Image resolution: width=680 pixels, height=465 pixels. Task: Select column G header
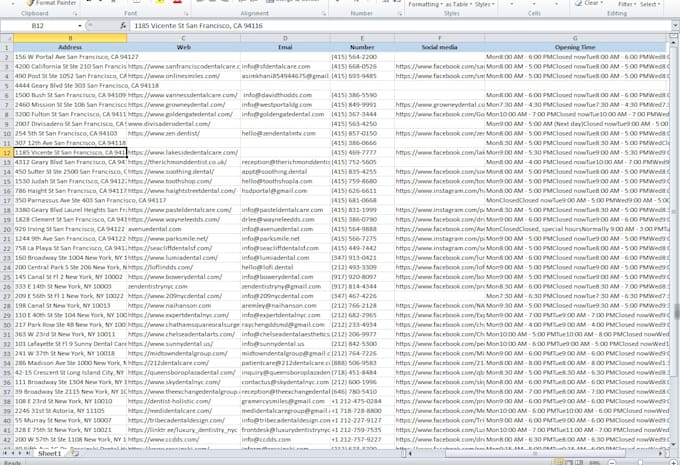click(x=575, y=38)
